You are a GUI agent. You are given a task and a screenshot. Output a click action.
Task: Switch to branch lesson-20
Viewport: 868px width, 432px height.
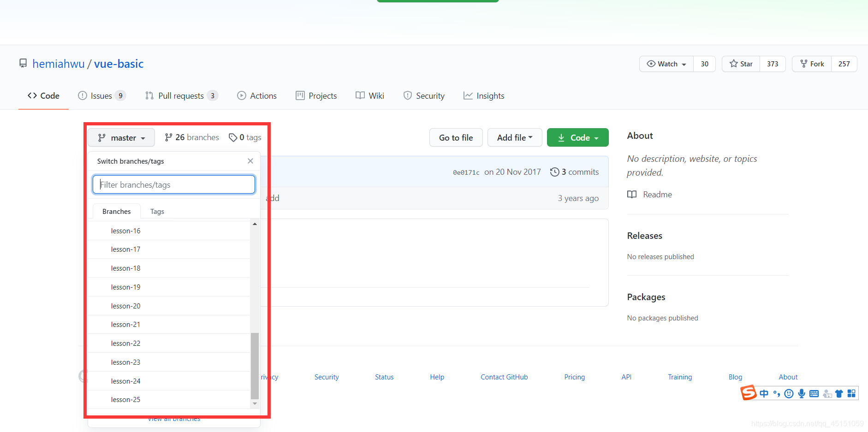(169, 306)
